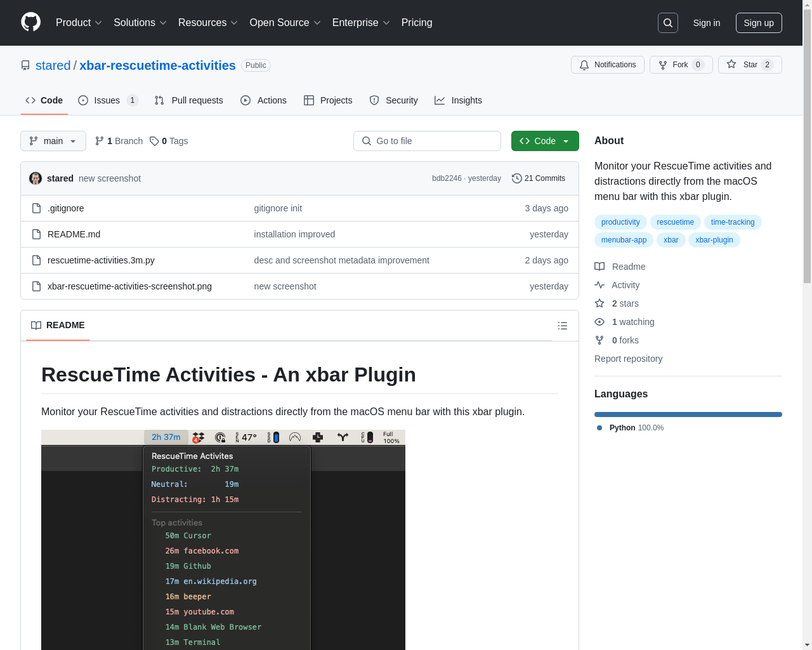Screen dimensions: 812x650
Task: Star the repository
Action: [750, 65]
